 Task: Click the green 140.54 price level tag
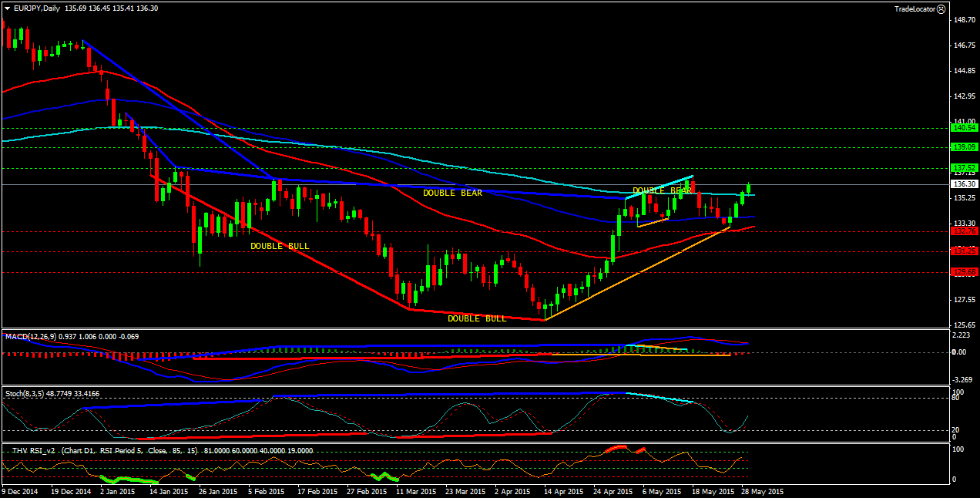pyautogui.click(x=965, y=128)
